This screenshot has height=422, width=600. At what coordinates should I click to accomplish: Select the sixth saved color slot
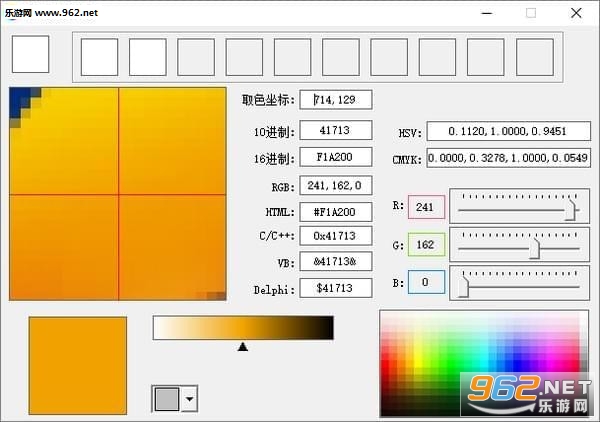[341, 57]
